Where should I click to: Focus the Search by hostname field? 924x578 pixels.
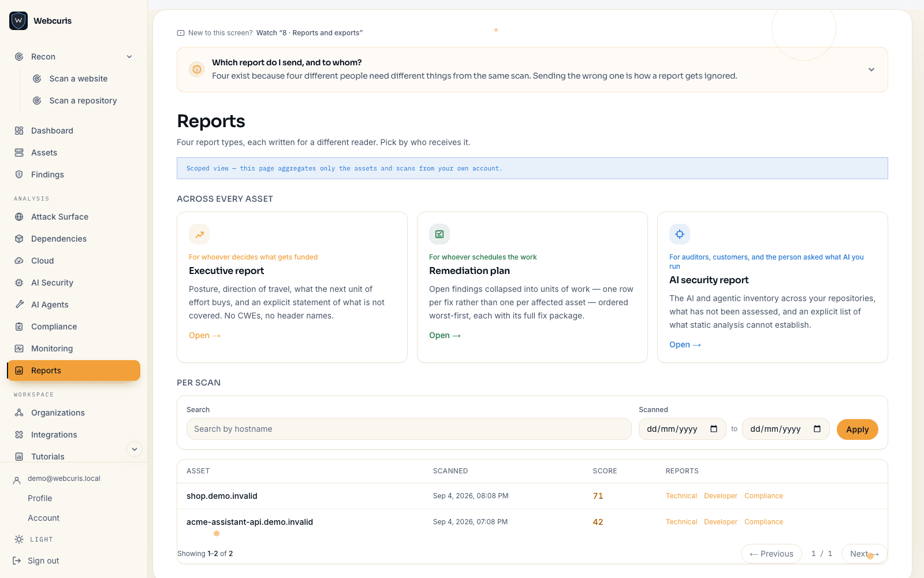pos(409,429)
